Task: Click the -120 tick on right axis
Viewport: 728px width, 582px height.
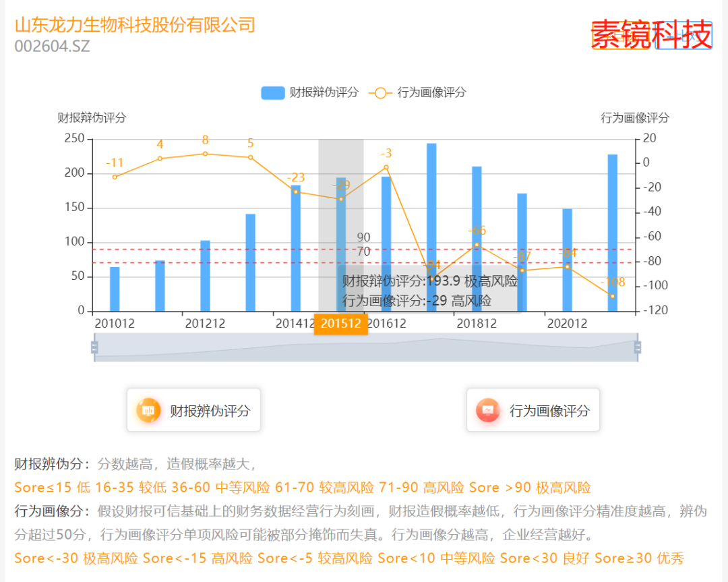Action: tap(656, 310)
